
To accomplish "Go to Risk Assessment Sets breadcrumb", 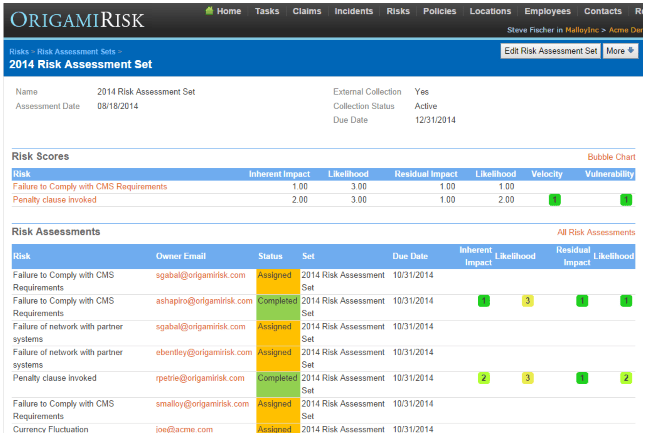I will [76, 52].
